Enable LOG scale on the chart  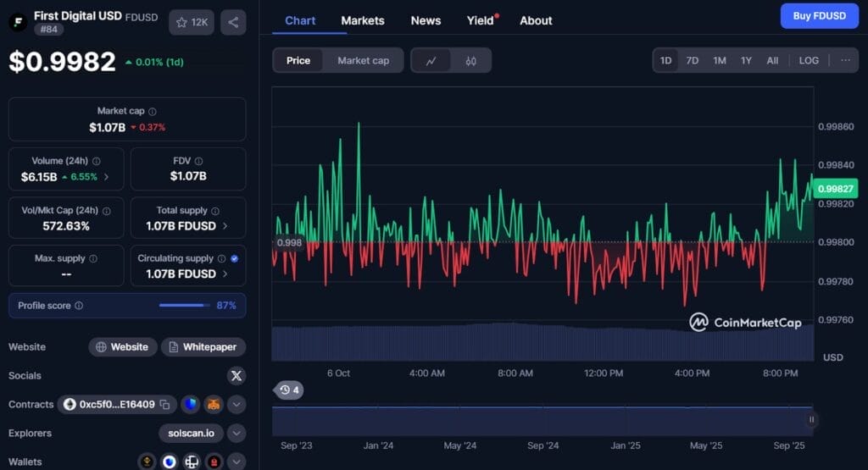click(809, 61)
